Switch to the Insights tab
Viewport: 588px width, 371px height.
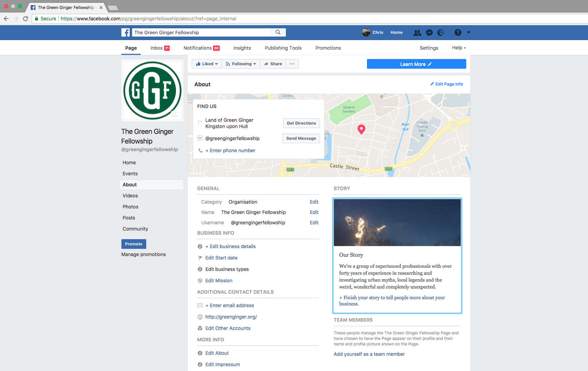point(242,48)
